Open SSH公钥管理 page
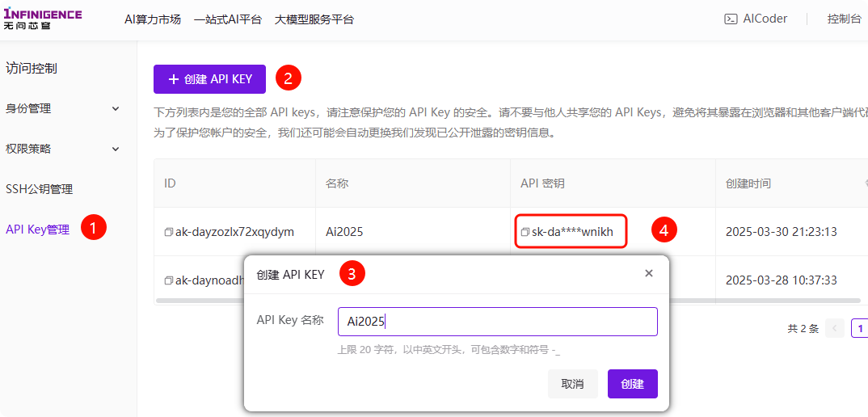This screenshot has width=868, height=417. [x=40, y=189]
